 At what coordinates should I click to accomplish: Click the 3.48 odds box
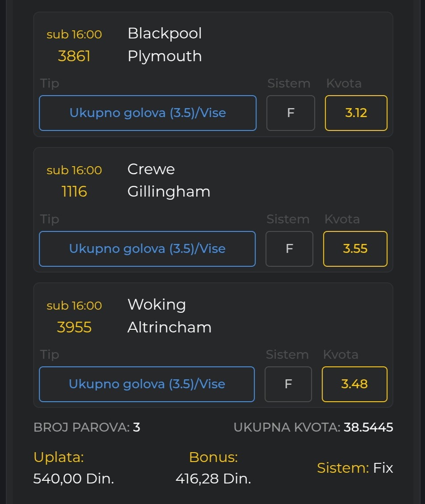pyautogui.click(x=354, y=384)
